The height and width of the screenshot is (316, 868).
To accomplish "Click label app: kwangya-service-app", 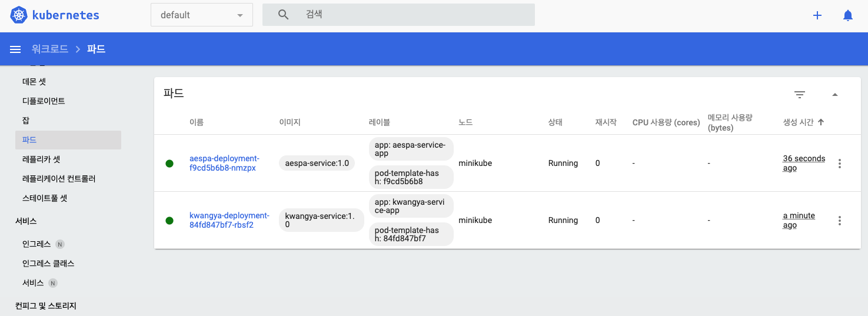I will coord(411,206).
